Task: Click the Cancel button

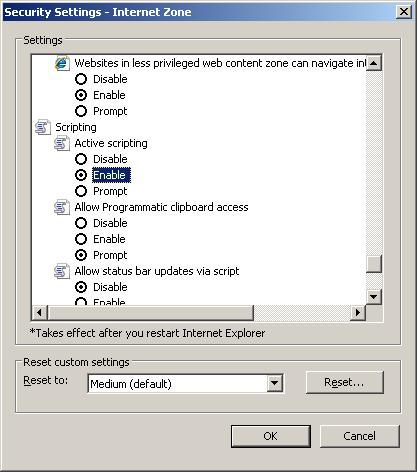Action: pyautogui.click(x=360, y=436)
